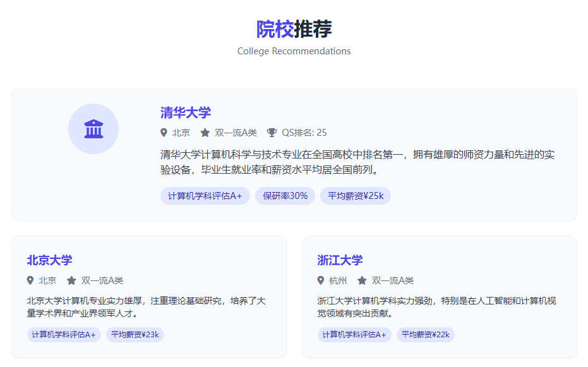Open the 清华大学 university title link
588x367 pixels.
pyautogui.click(x=186, y=112)
